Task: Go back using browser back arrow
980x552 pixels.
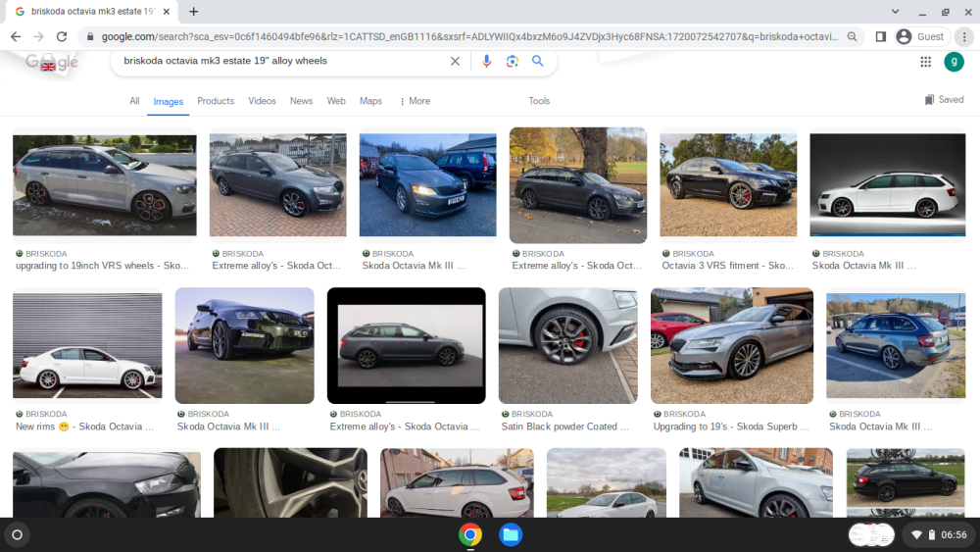Action: coord(16,37)
